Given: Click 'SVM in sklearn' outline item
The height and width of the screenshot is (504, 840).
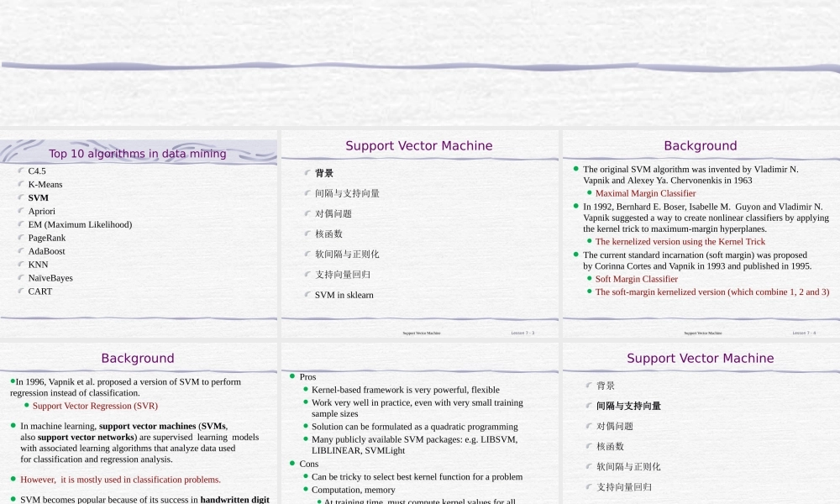Looking at the screenshot, I should pyautogui.click(x=344, y=295).
